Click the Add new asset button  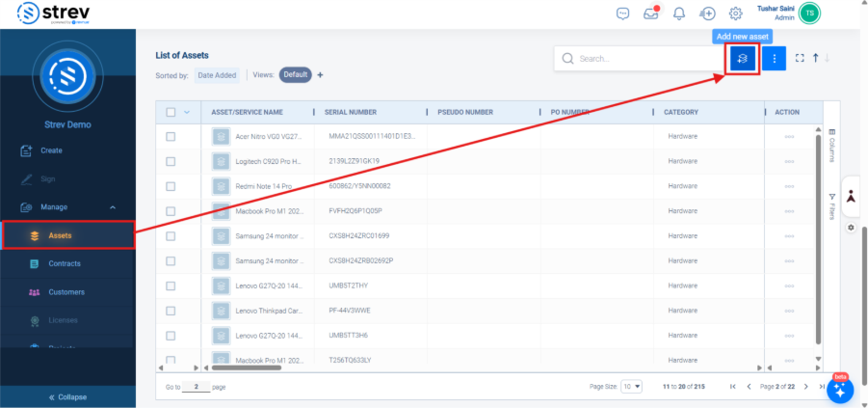tap(743, 59)
